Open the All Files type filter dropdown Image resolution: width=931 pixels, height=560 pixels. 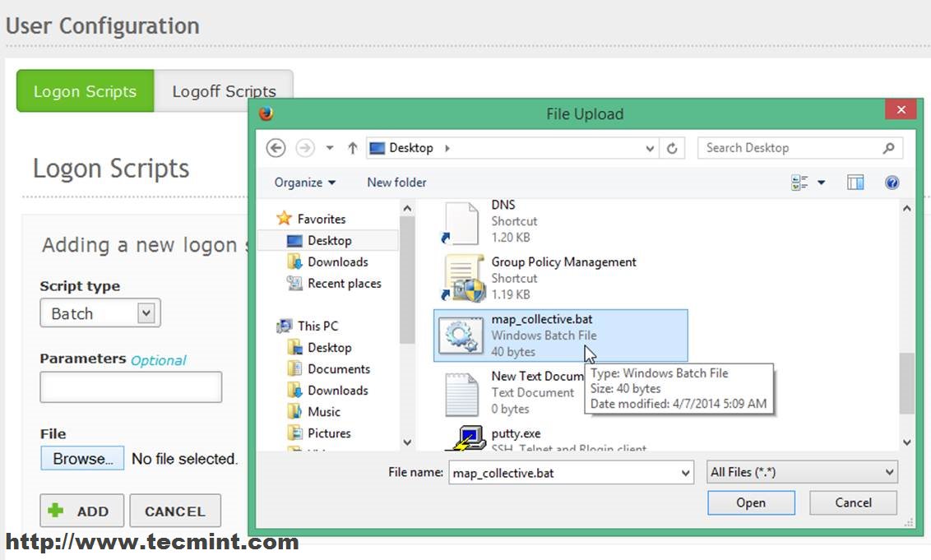click(802, 472)
